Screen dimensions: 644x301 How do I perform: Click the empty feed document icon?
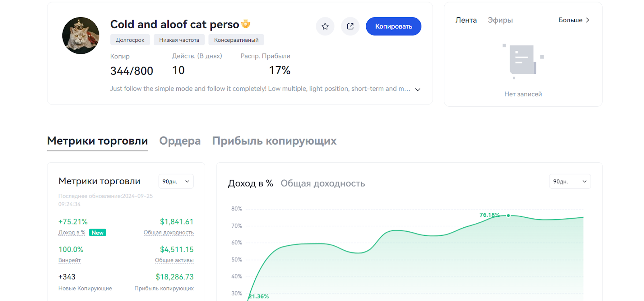(x=523, y=60)
